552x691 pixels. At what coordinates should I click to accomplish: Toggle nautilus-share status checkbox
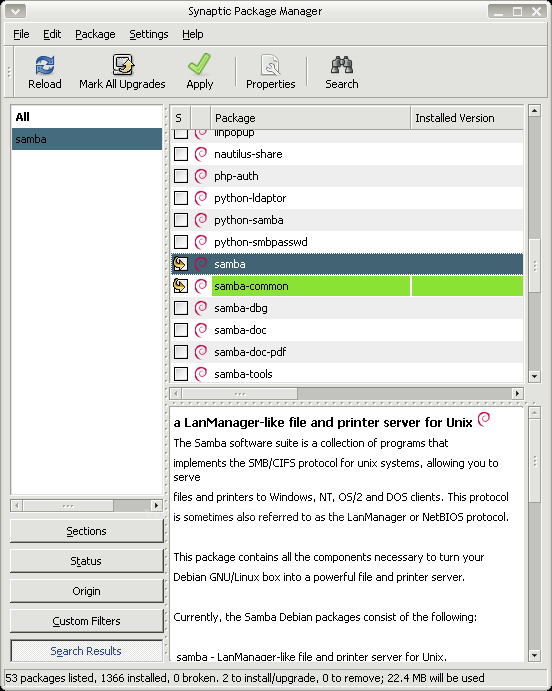(181, 154)
